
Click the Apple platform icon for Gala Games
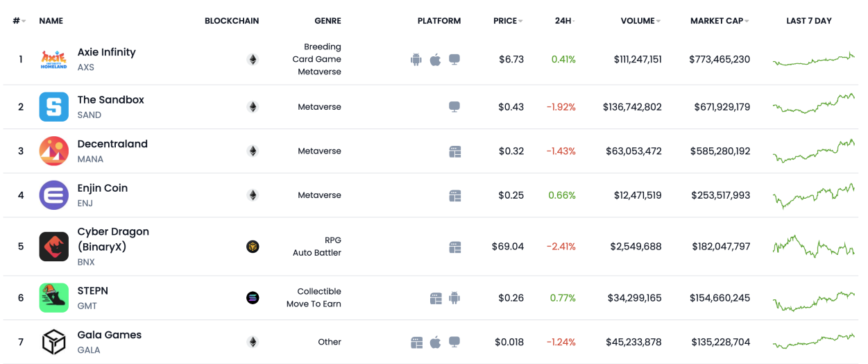[x=436, y=342]
